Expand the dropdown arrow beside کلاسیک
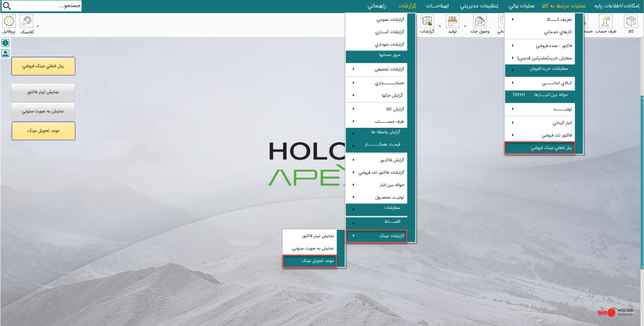Screen dimensions: 644x326 tap(38, 26)
